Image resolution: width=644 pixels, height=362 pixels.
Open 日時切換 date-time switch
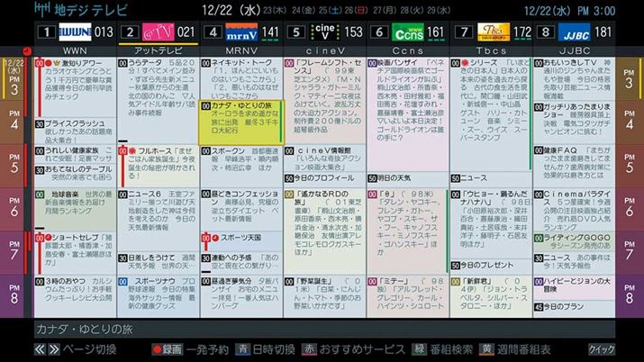click(x=274, y=349)
